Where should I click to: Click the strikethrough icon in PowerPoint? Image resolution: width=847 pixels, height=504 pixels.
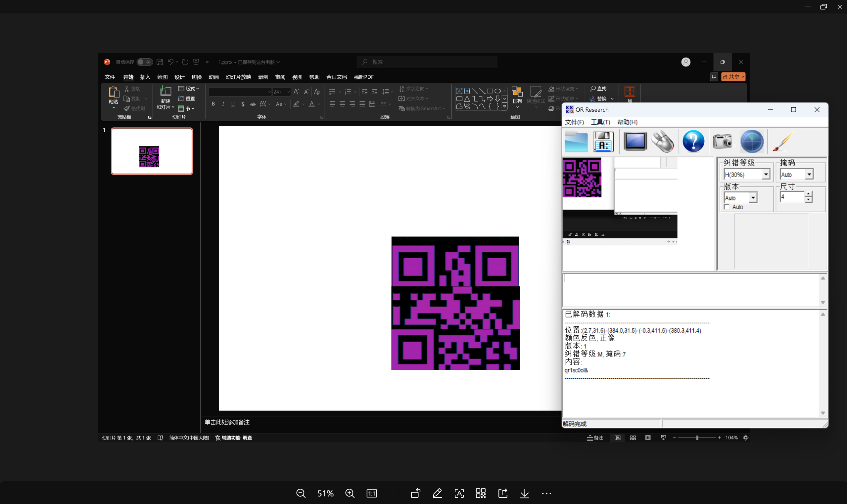click(253, 104)
